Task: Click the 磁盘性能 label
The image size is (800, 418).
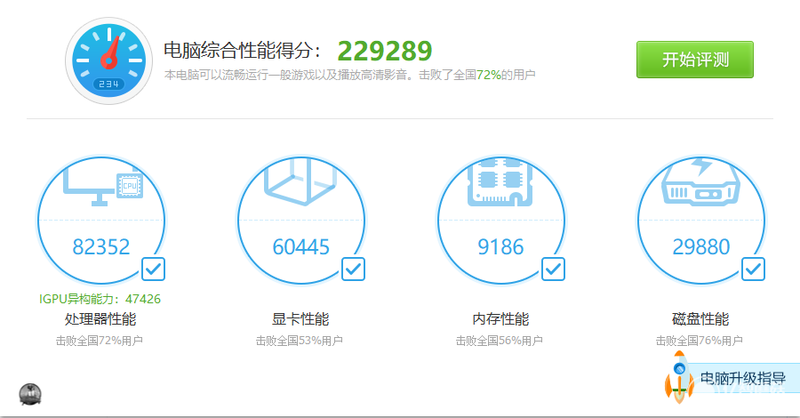Action: tap(701, 319)
